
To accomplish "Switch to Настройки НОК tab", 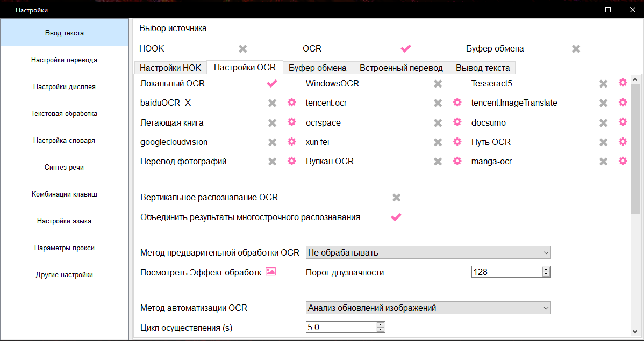I will pyautogui.click(x=170, y=68).
